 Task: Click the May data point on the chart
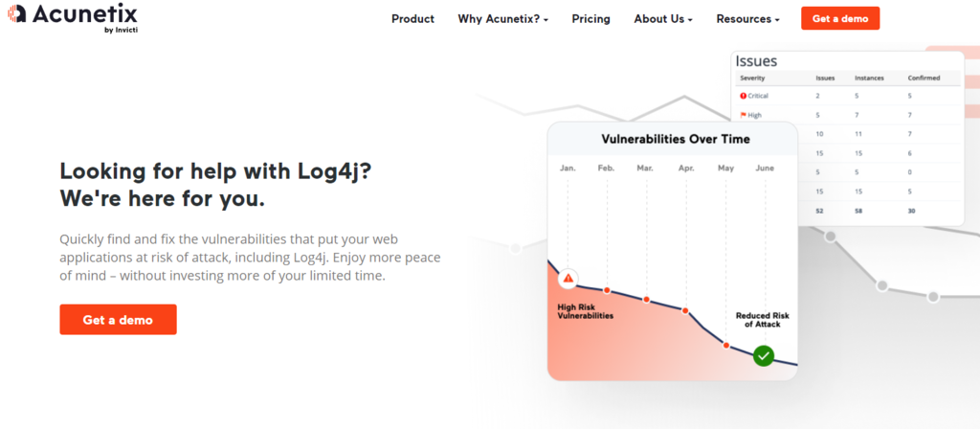[x=725, y=345]
